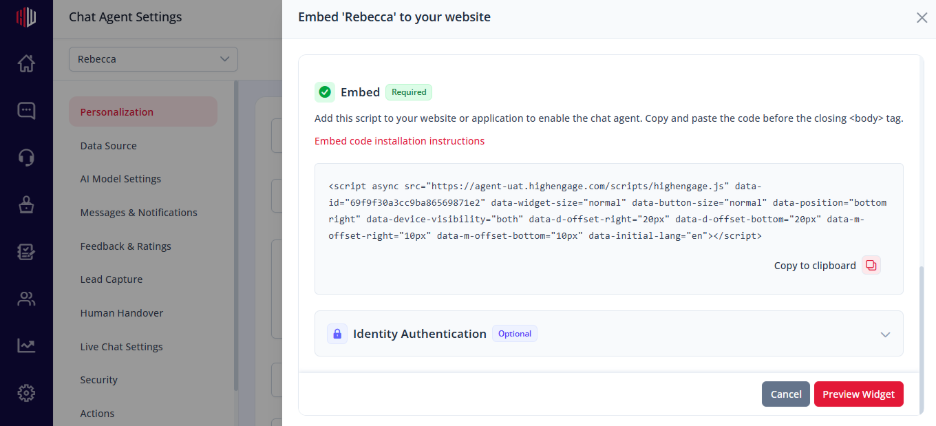
Task: Click the Preview Widget button
Action: click(858, 394)
